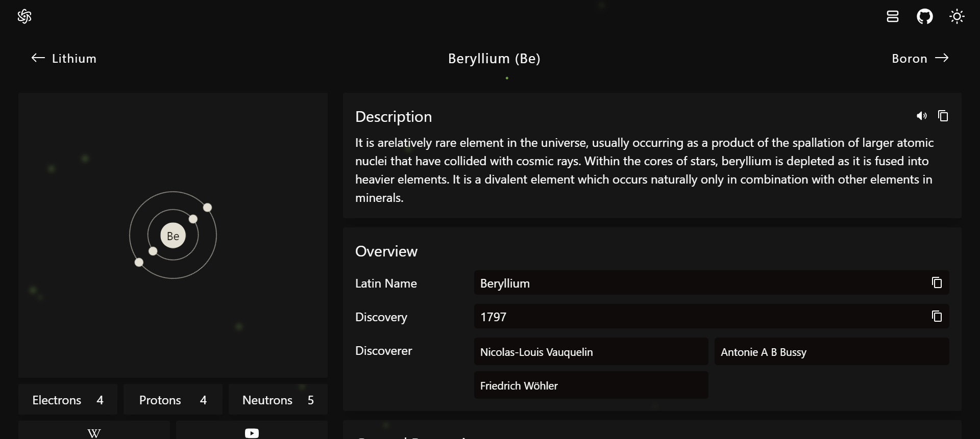Open the Wikipedia link button

pyautogui.click(x=94, y=432)
